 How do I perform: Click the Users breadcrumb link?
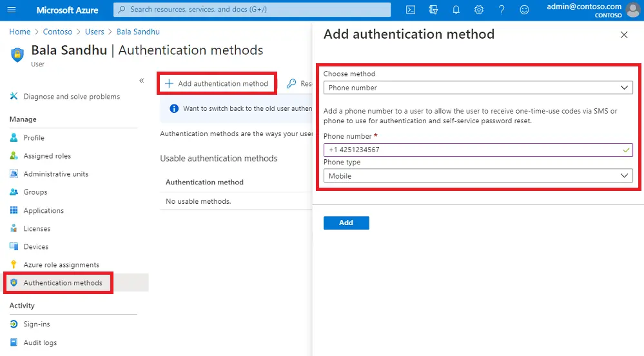pyautogui.click(x=94, y=32)
